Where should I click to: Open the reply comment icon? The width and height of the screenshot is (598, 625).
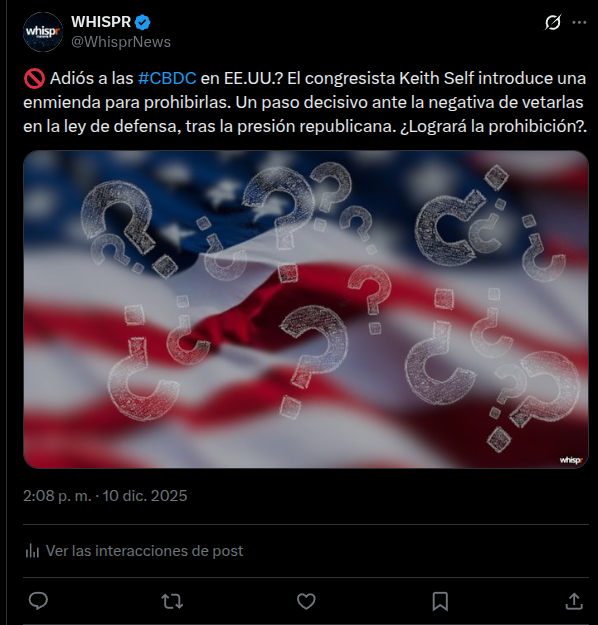pyautogui.click(x=38, y=601)
